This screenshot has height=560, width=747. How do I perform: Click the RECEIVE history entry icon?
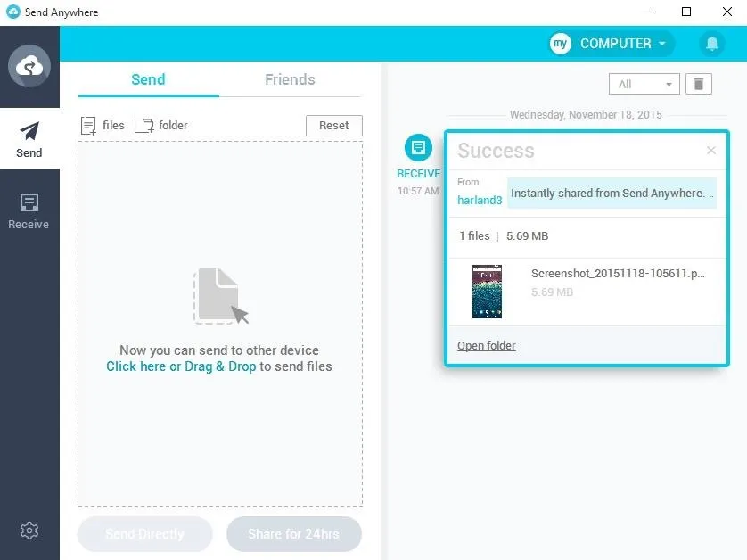click(x=418, y=148)
